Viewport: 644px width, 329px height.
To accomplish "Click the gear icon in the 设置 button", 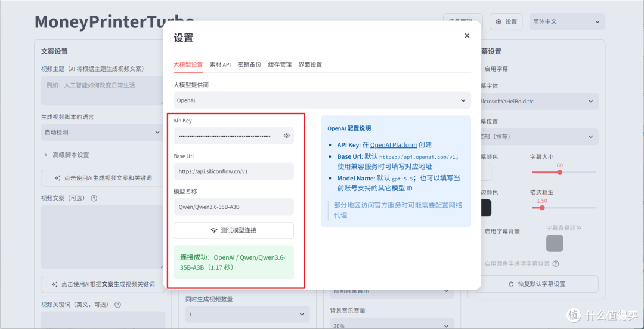I will point(499,22).
